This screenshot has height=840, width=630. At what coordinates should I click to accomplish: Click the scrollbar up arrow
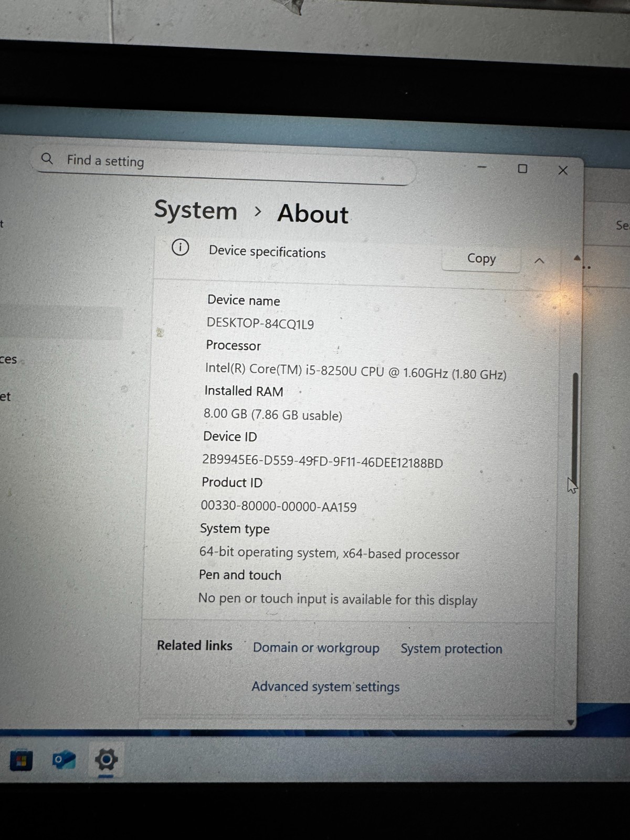click(577, 258)
